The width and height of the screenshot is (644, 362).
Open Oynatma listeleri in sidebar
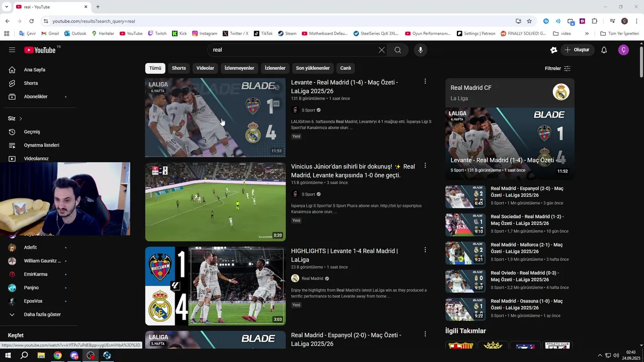click(x=42, y=145)
